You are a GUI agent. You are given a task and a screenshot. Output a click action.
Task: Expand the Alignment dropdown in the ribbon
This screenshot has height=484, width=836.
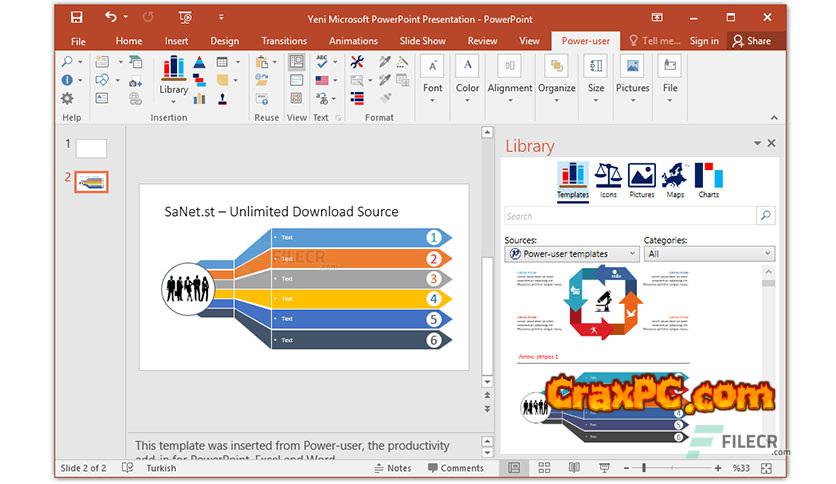[510, 75]
